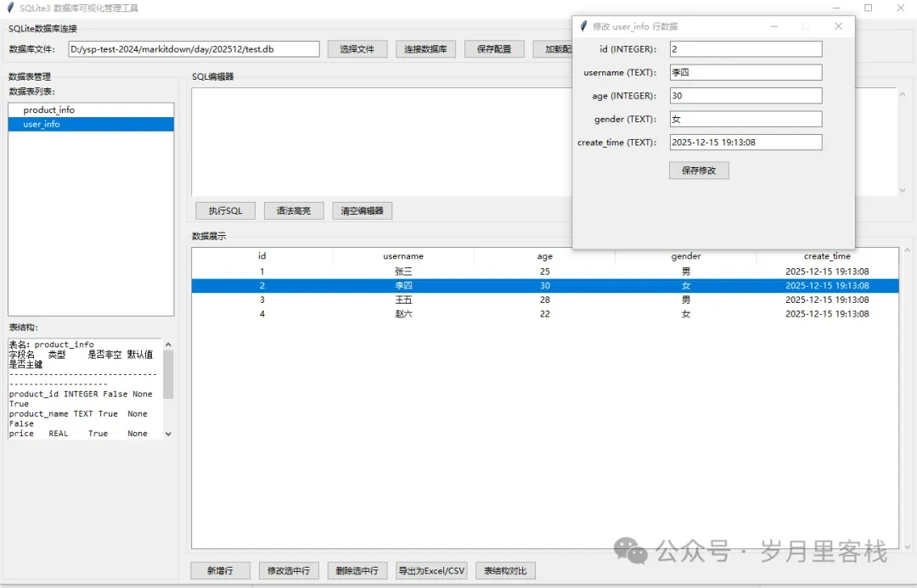Edit the id (INTEGER) field in dialog
Viewport: 917px width, 588px height.
(745, 49)
